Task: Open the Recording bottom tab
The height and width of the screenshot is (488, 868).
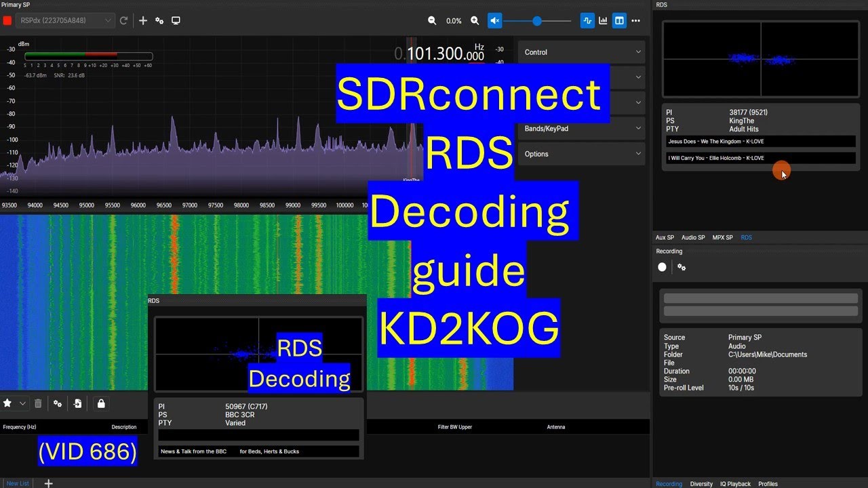Action: coord(669,484)
